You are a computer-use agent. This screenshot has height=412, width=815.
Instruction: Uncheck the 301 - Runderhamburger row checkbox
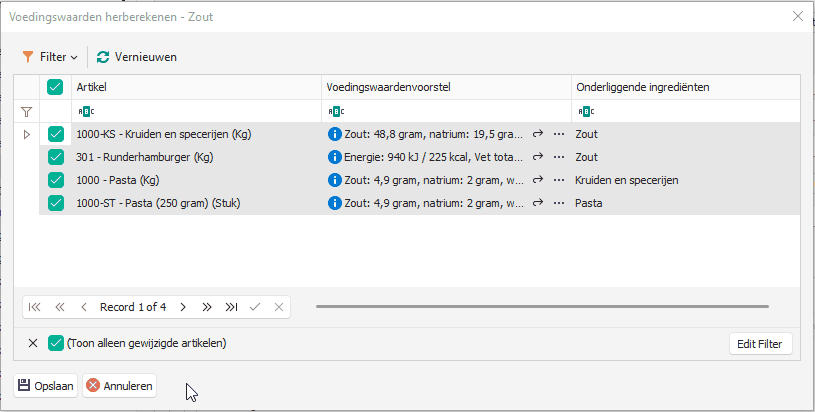coord(55,157)
